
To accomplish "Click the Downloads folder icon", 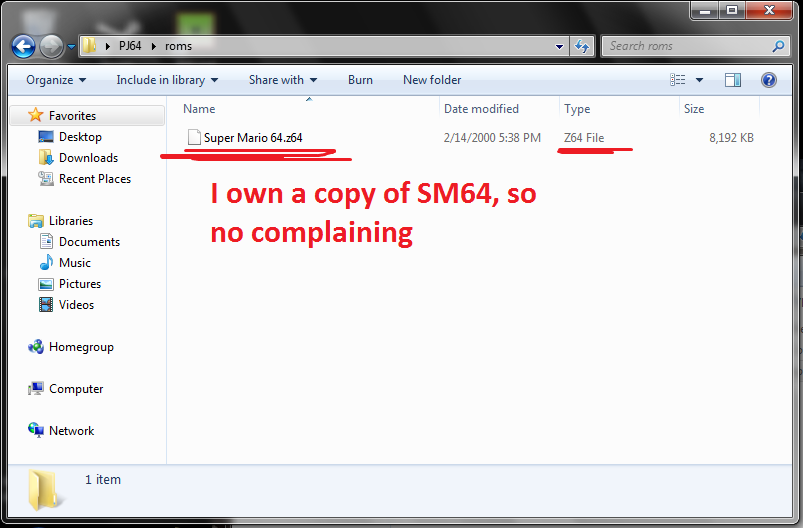I will tap(46, 157).
